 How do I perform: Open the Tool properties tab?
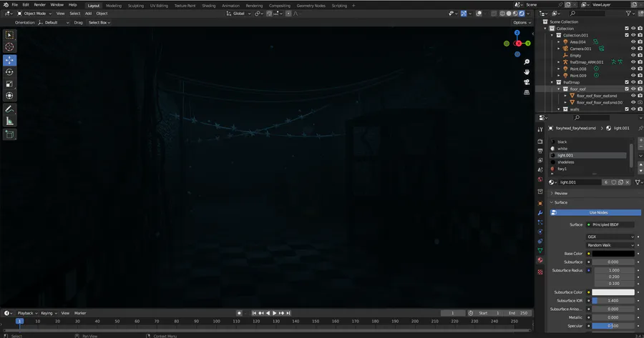(540, 129)
